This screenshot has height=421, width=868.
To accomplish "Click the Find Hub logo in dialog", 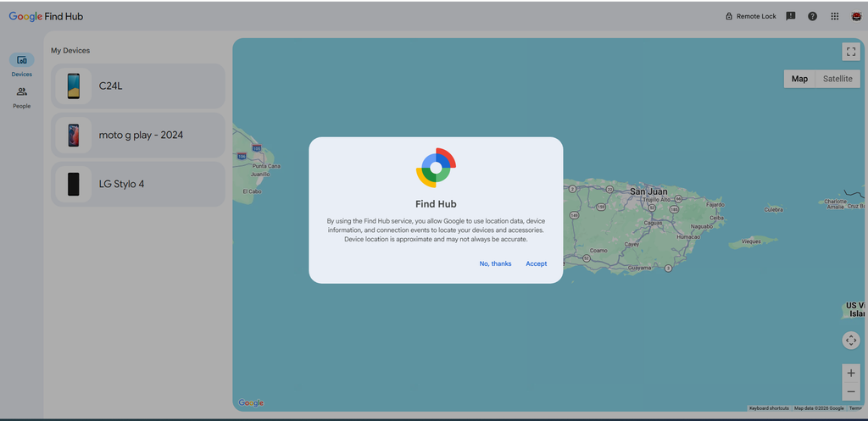I will [437, 168].
